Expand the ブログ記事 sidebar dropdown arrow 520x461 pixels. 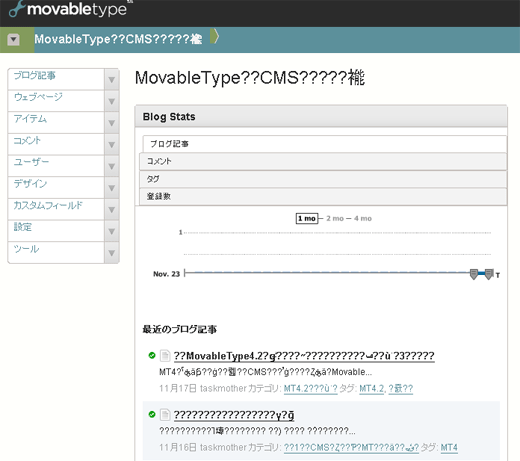pos(112,80)
